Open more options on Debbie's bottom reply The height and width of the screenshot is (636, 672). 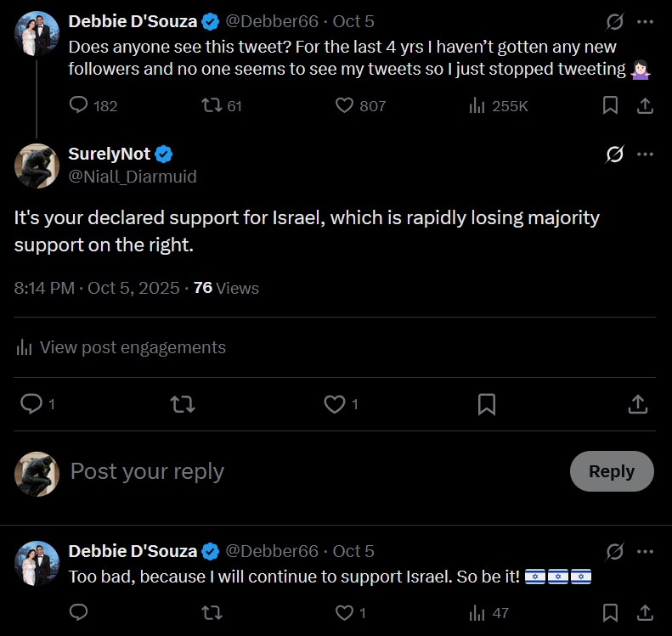click(645, 551)
